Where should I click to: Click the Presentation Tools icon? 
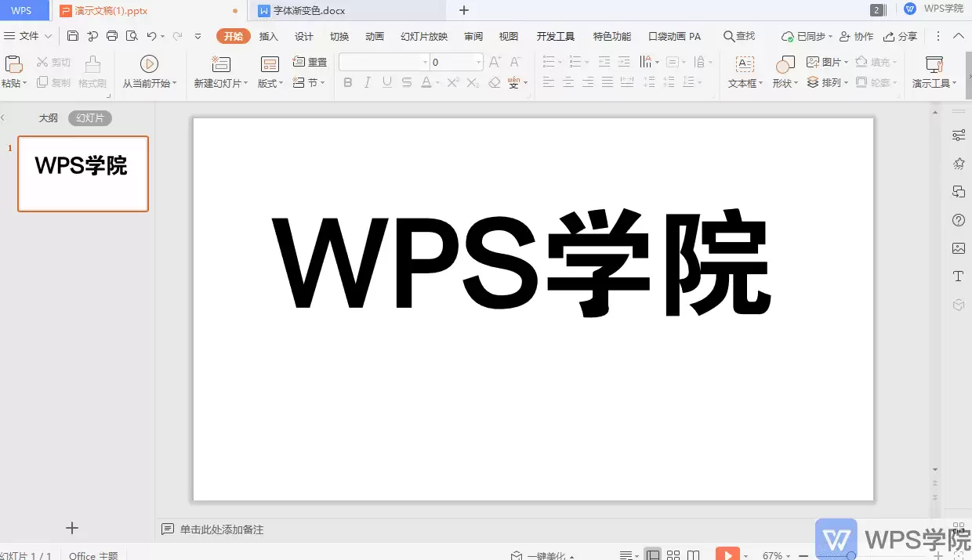(934, 64)
